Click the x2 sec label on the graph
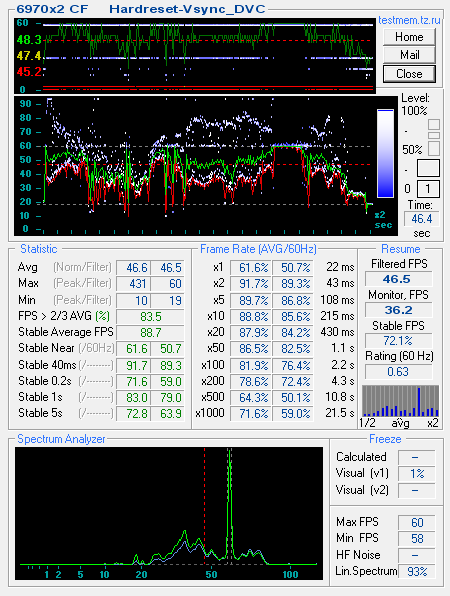450x596 pixels. [x=383, y=220]
